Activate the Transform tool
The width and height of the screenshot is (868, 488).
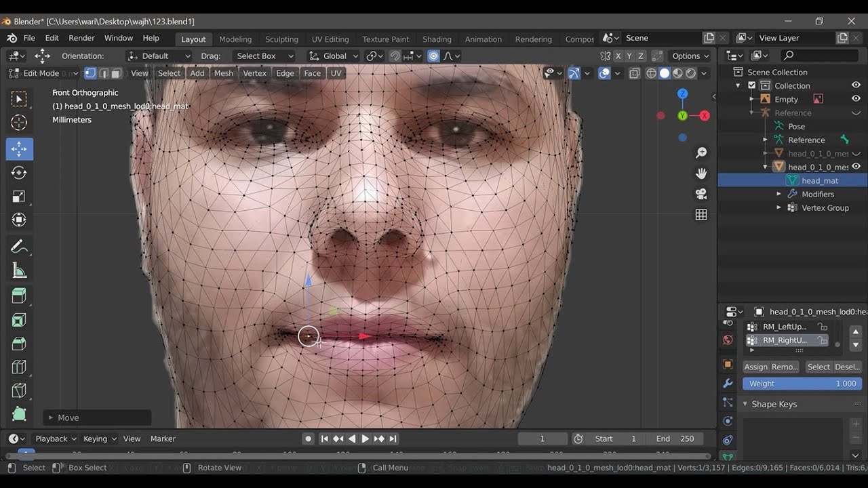click(19, 220)
